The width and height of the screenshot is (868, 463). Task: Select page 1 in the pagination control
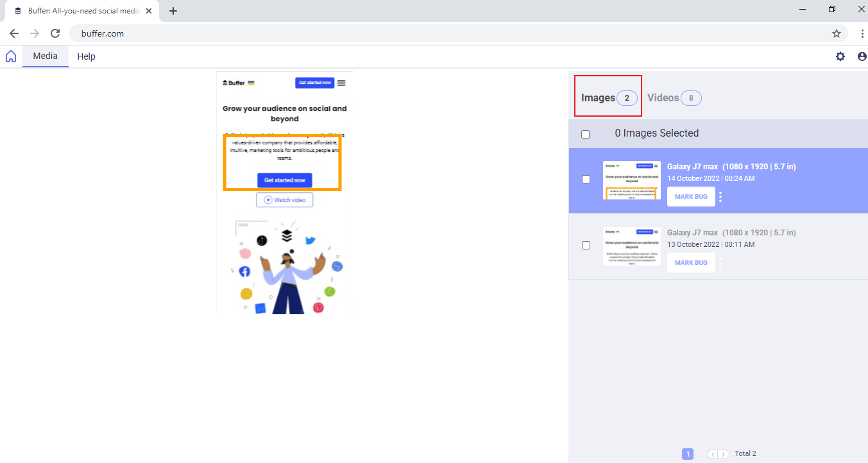coord(688,453)
